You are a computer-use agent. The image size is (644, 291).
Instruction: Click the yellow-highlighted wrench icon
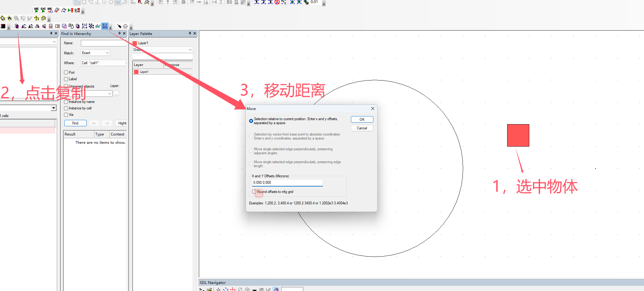[x=43, y=18]
